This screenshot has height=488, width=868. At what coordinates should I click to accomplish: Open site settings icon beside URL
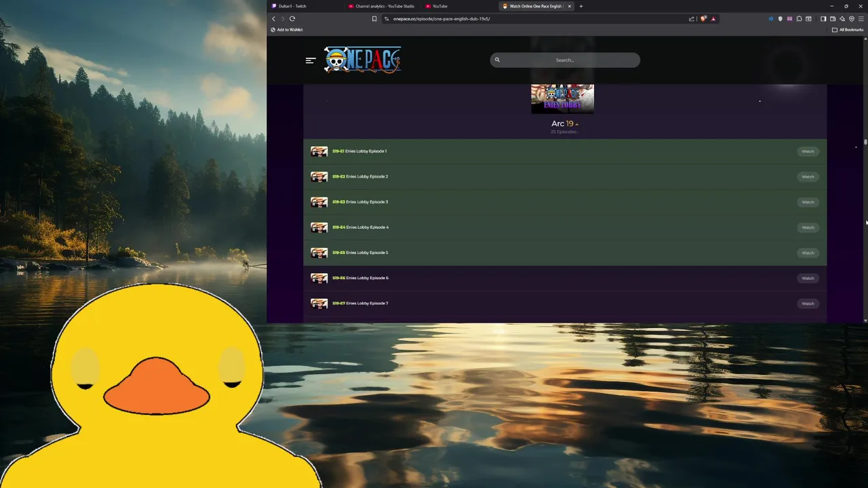(387, 18)
